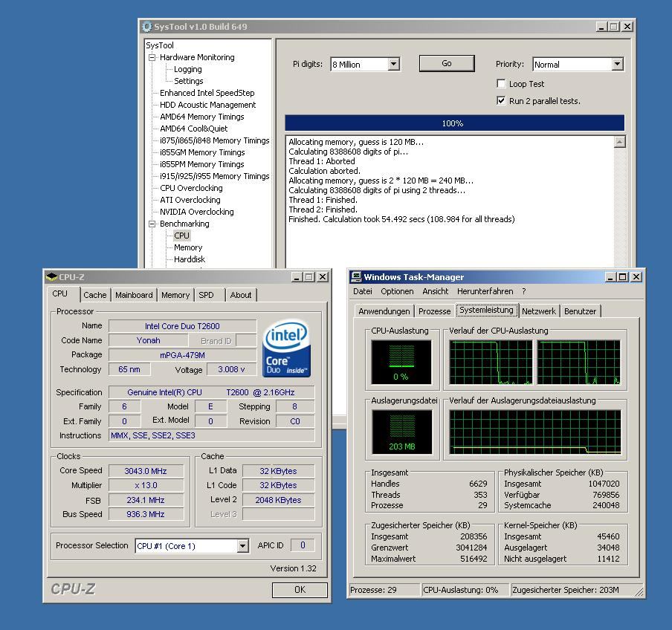Select CPU Overclocking tree item

click(191, 188)
